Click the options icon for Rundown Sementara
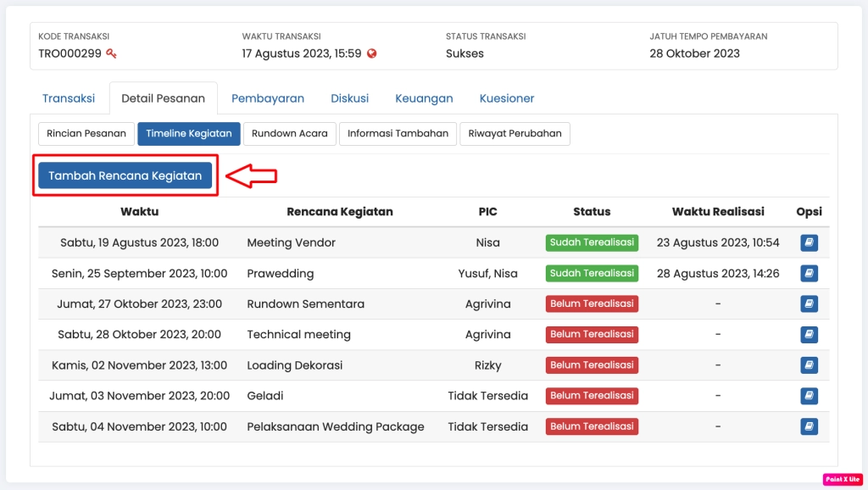This screenshot has height=490, width=868. [x=809, y=303]
